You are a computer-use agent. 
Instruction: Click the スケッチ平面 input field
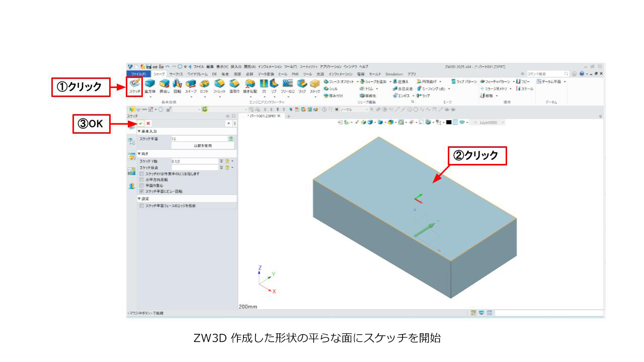(x=199, y=139)
